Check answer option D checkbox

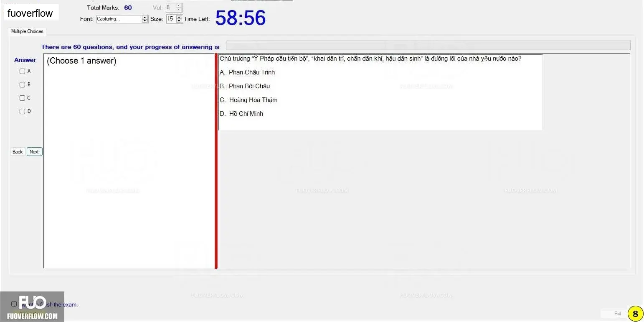click(23, 112)
